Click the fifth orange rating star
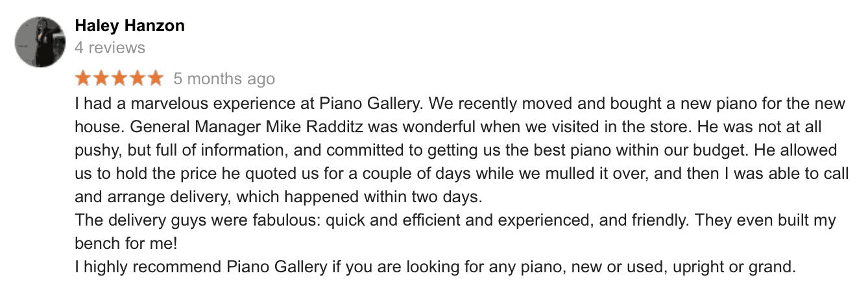Screen dimensions: 868x293 pyautogui.click(x=156, y=78)
